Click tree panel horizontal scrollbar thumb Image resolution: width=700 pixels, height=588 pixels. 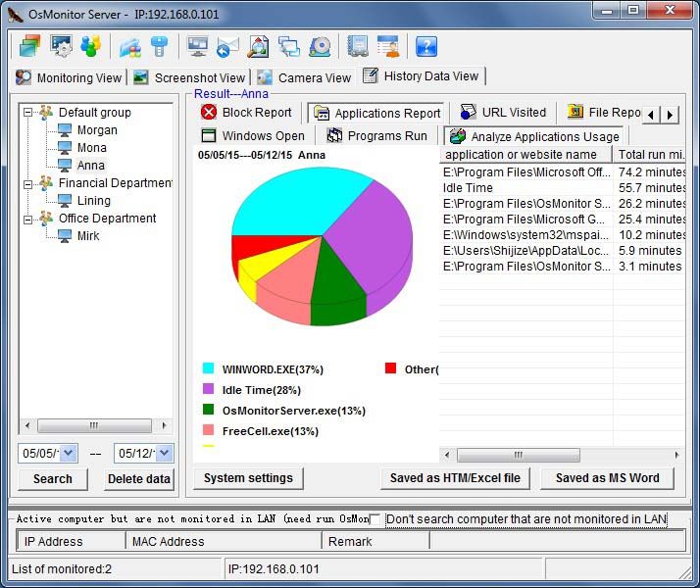coord(94,425)
